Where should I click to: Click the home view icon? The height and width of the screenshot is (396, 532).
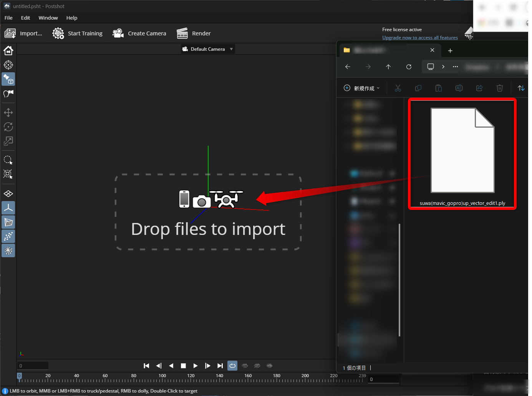(x=8, y=51)
